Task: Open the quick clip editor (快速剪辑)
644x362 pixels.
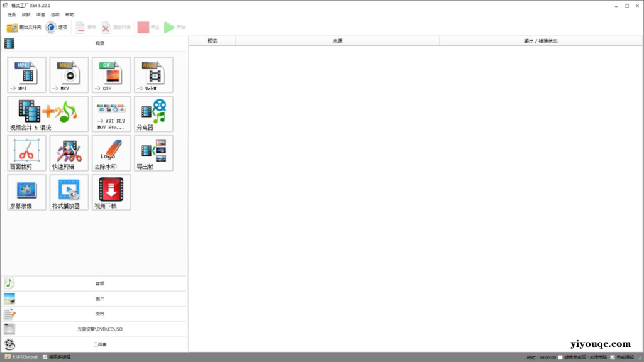Action: 69,153
